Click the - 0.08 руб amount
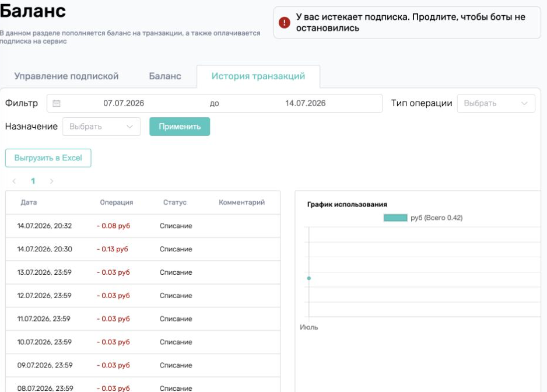 coord(113,226)
